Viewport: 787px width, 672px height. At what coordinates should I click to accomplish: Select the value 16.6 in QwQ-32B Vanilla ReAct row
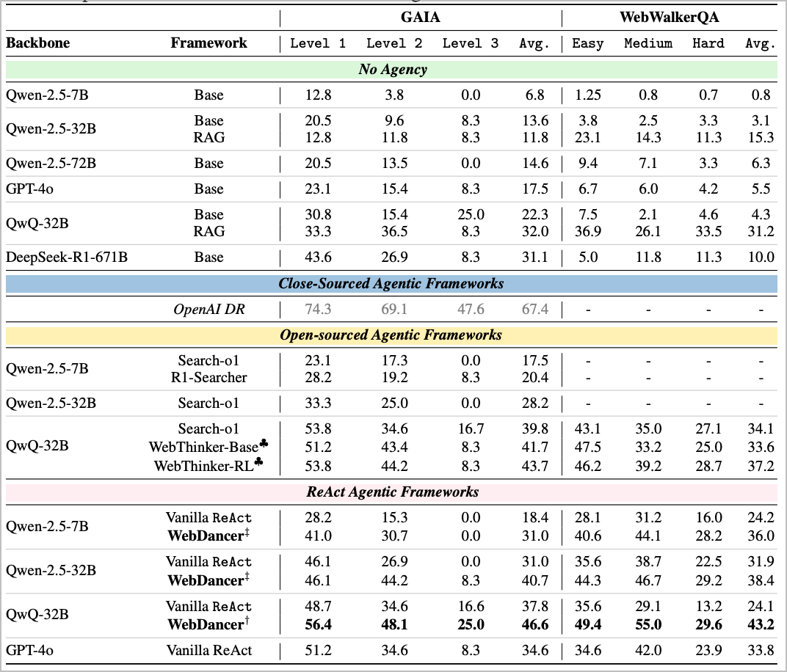point(471,606)
